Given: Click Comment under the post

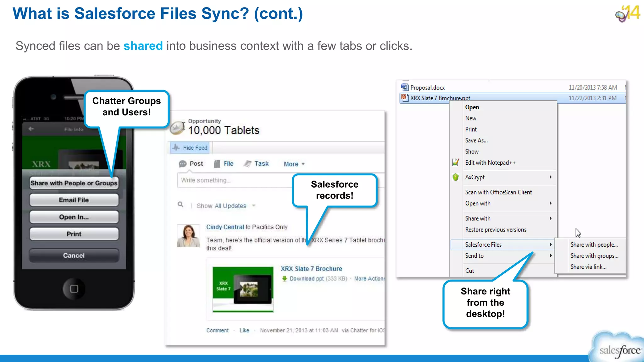Looking at the screenshot, I should pyautogui.click(x=217, y=330).
